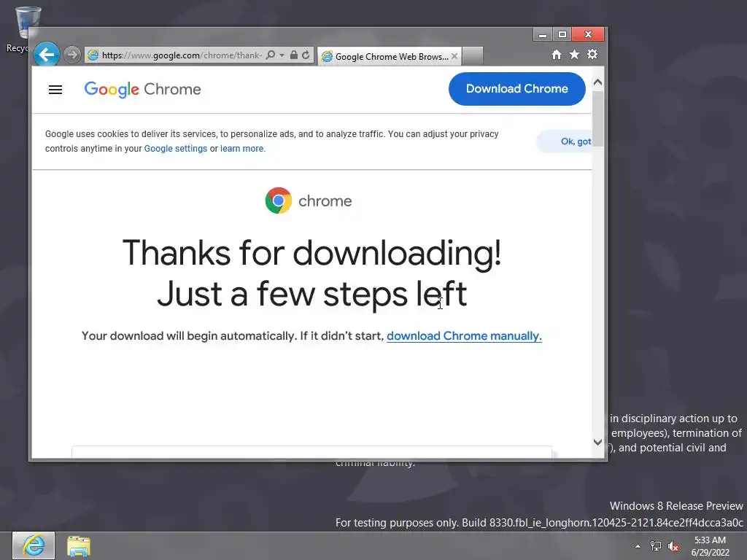Minimize the Internet Explorer window

coord(542,35)
